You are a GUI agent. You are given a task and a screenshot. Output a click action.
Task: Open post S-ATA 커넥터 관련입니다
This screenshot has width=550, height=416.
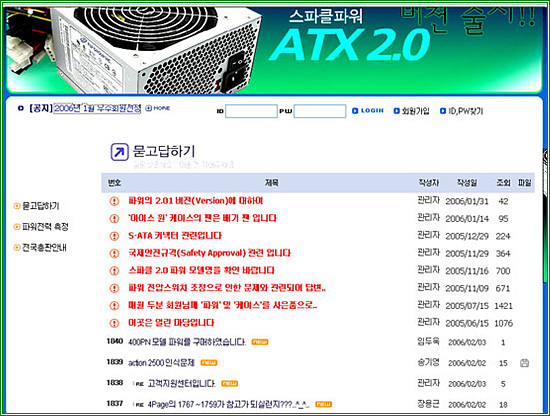tap(175, 236)
